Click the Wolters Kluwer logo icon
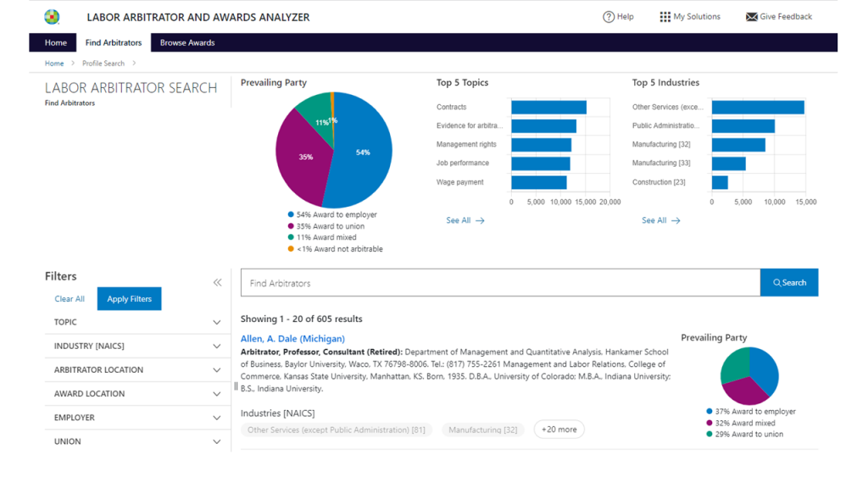 (x=53, y=17)
